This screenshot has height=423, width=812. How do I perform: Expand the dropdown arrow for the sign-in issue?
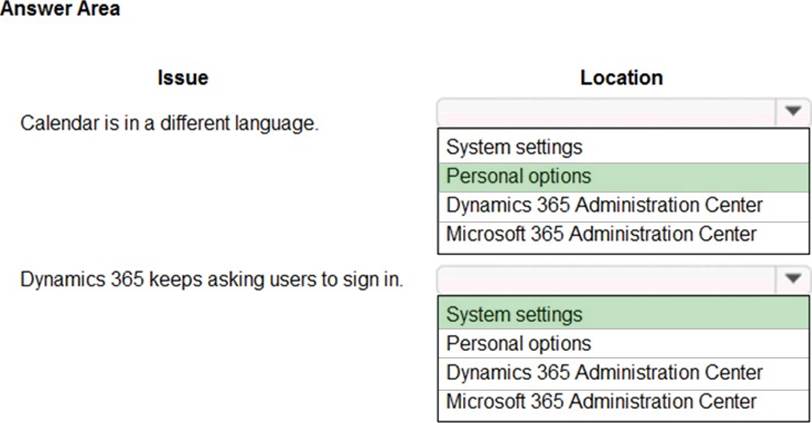click(792, 279)
